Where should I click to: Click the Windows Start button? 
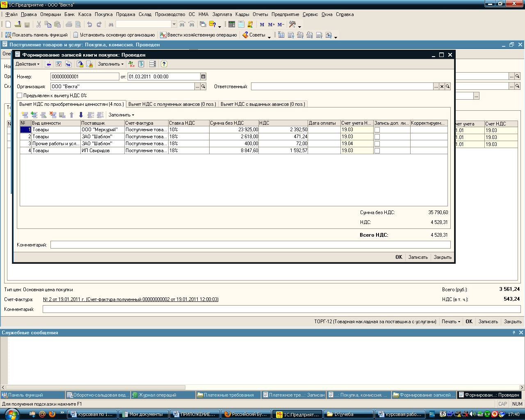(11, 414)
